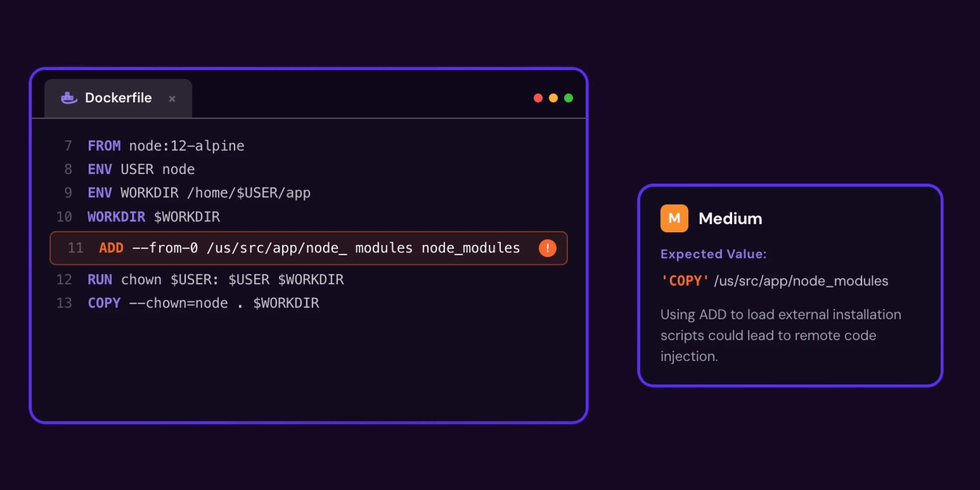Click line number 9 in the gutter
Image resolution: width=980 pixels, height=490 pixels.
pyautogui.click(x=68, y=193)
